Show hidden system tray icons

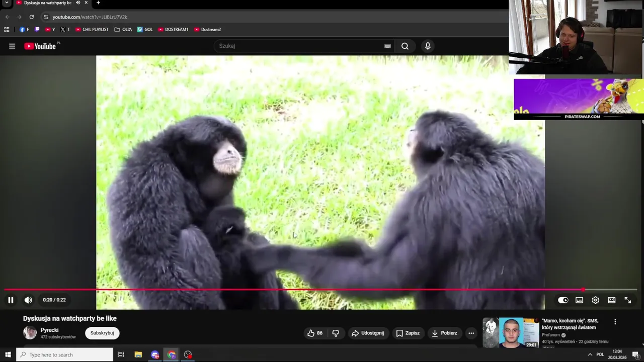[590, 355]
